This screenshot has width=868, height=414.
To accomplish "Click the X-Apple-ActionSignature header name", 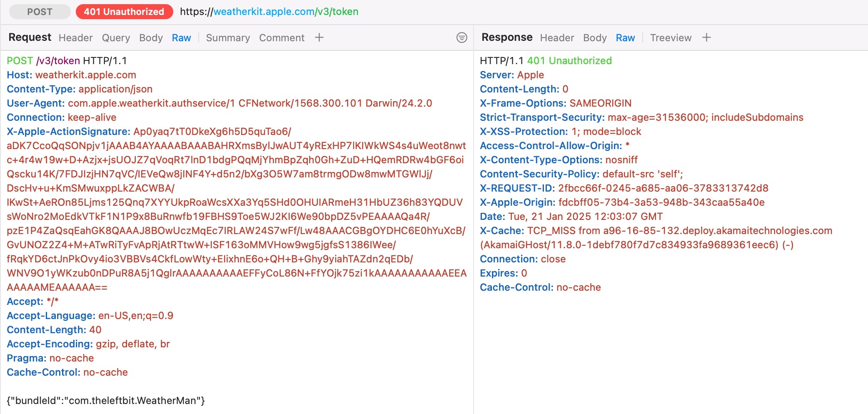I will pos(69,132).
